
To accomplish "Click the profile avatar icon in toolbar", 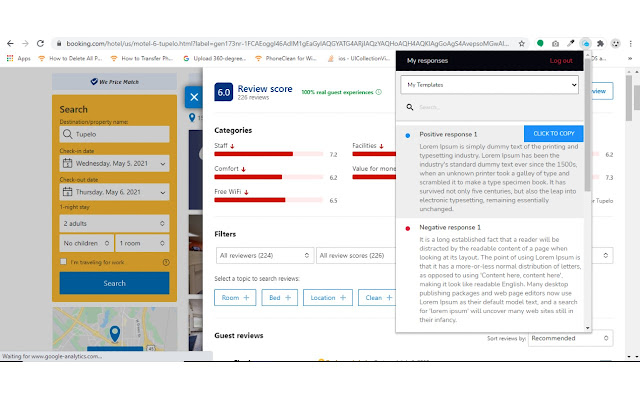I will [x=616, y=43].
